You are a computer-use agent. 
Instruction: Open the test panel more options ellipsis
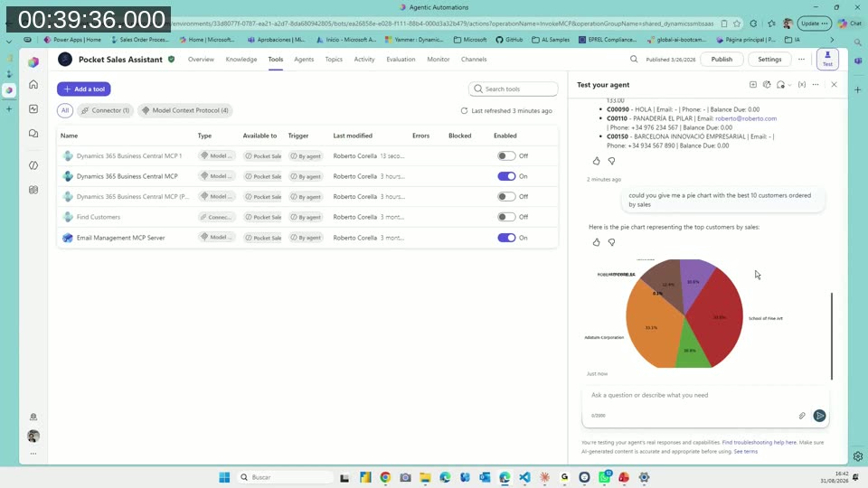click(816, 85)
